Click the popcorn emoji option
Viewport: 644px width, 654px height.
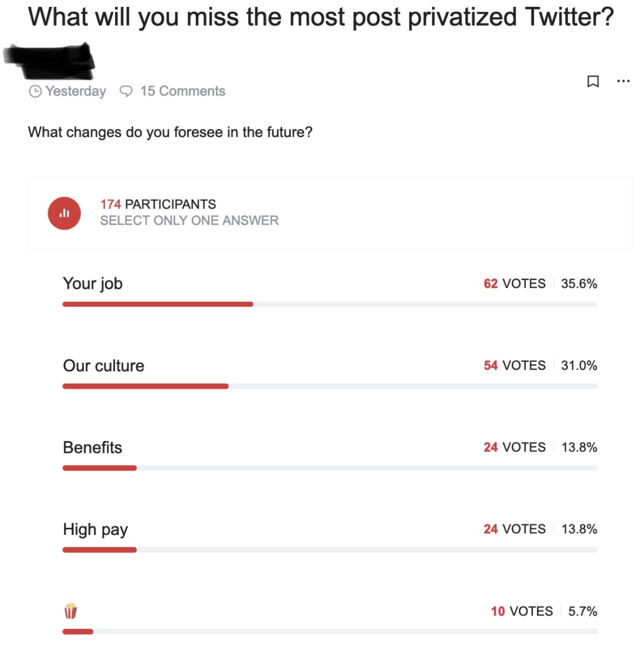pyautogui.click(x=70, y=610)
